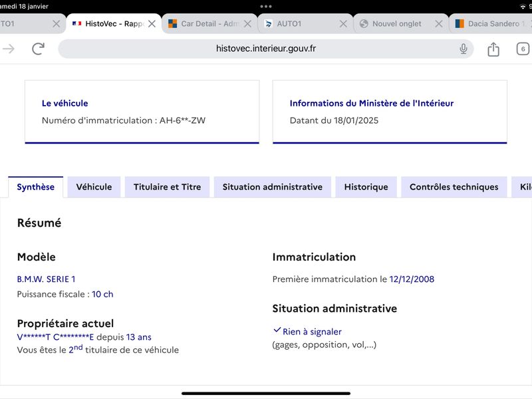Image resolution: width=532 pixels, height=399 pixels.
Task: Open the Véhicule report tab
Action: [x=94, y=187]
